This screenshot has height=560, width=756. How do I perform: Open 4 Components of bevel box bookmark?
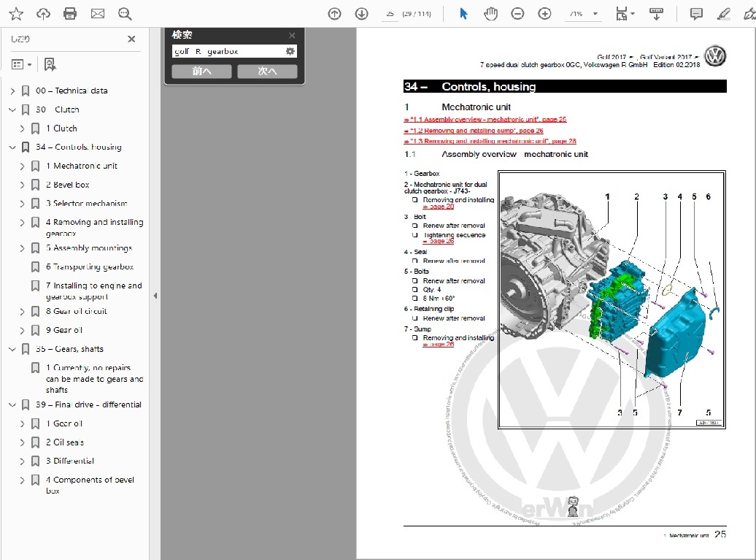90,485
